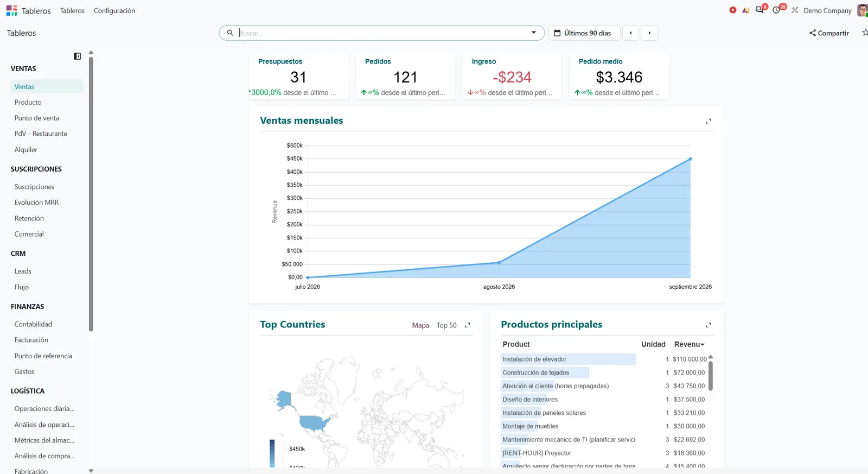Click the septiembre 2026 data point
868x474 pixels.
pos(690,159)
